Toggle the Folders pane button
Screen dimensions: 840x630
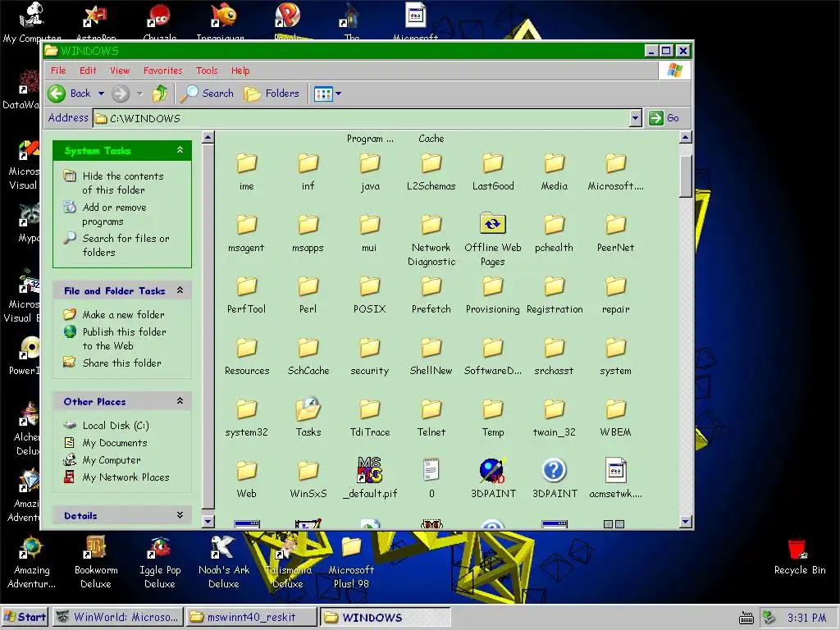click(272, 94)
